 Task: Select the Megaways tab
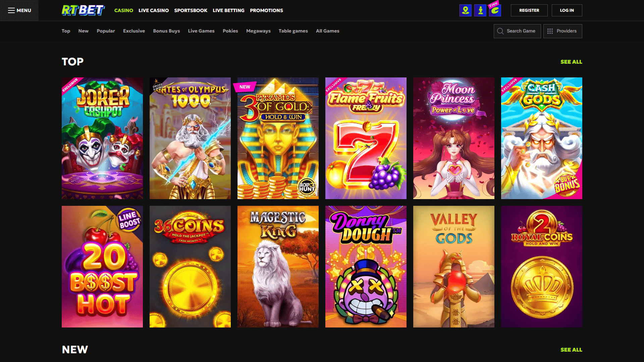(258, 31)
